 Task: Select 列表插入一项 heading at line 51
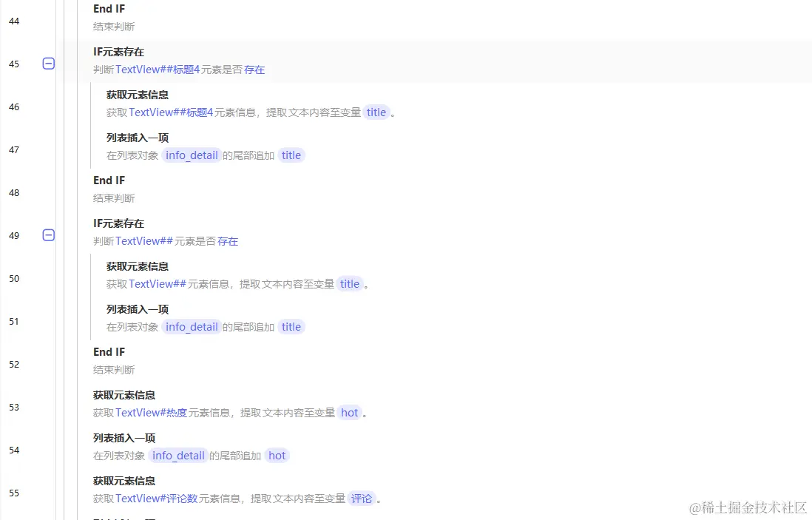(x=138, y=309)
